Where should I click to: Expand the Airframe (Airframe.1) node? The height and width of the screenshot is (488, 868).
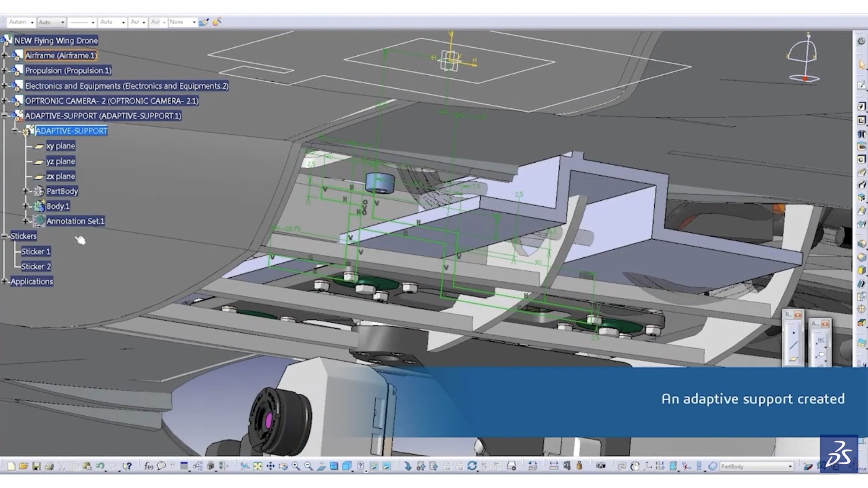(4, 55)
